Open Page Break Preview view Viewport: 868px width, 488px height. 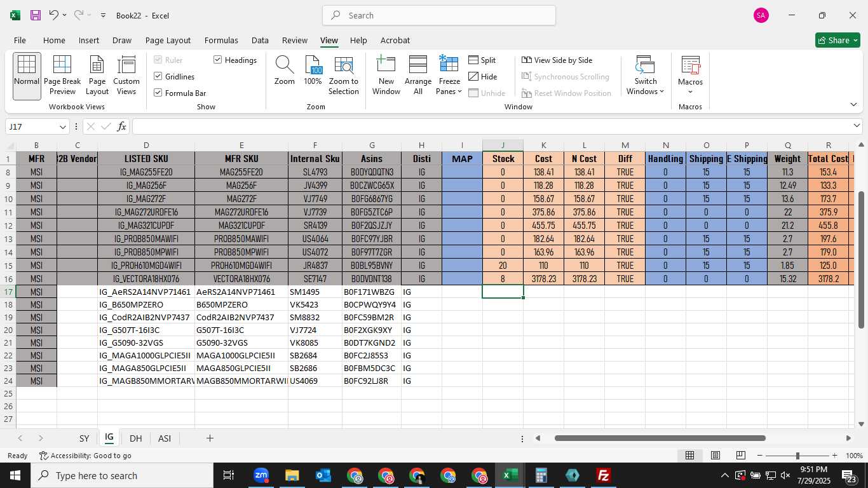coord(62,76)
